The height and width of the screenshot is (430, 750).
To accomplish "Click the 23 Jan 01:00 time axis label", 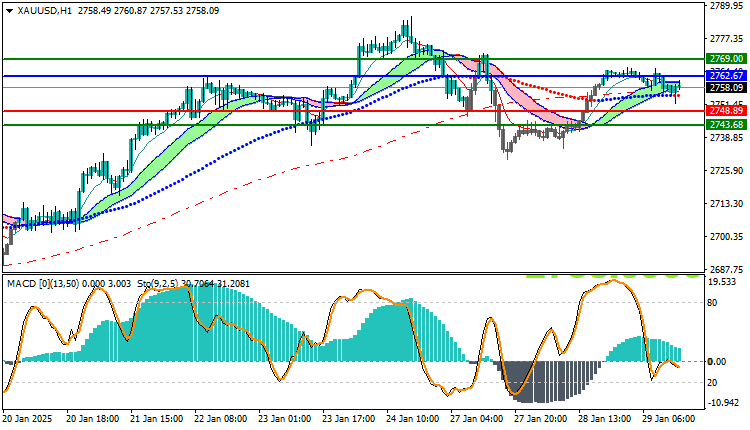I will (285, 419).
